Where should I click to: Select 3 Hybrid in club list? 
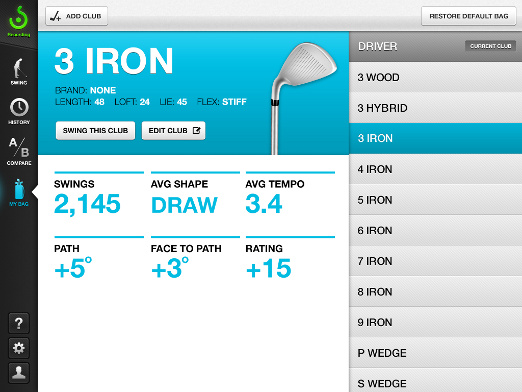(x=435, y=108)
